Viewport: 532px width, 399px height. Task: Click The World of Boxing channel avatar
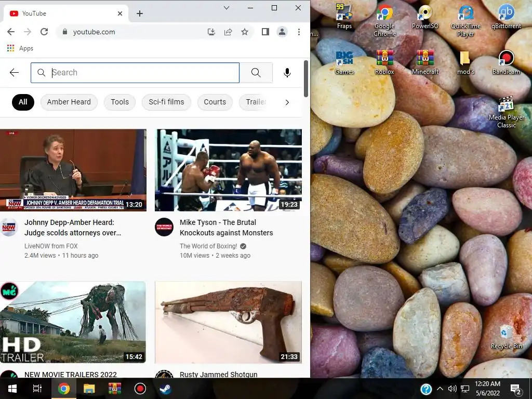click(x=164, y=227)
